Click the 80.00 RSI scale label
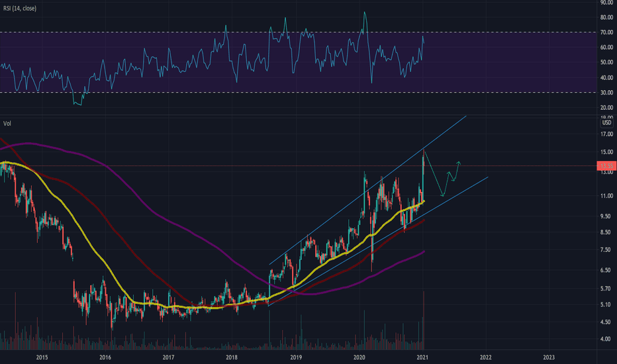617x364 pixels. 607,17
